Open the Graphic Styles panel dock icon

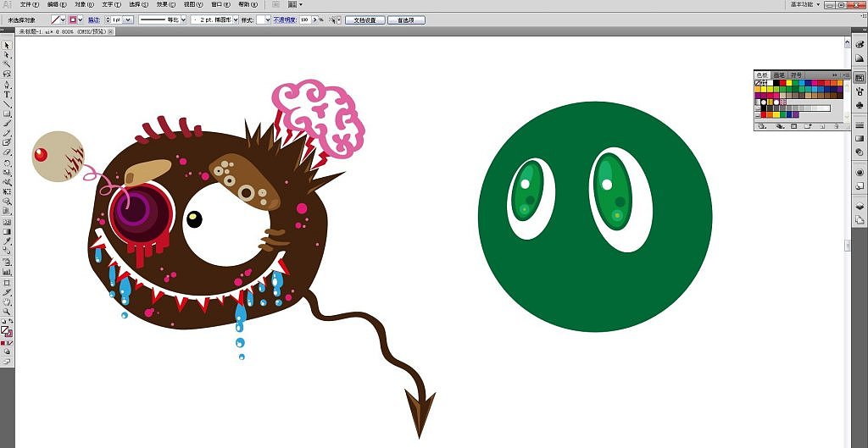[x=860, y=185]
